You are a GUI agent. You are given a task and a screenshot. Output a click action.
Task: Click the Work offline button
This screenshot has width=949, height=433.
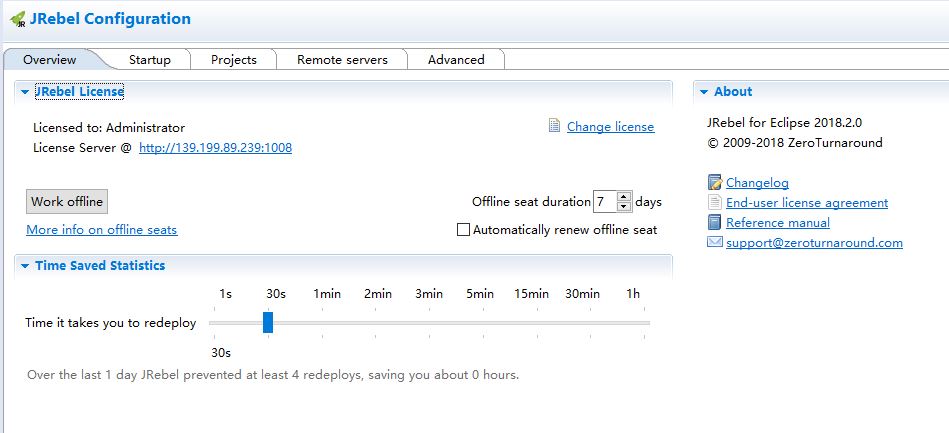[x=67, y=202]
